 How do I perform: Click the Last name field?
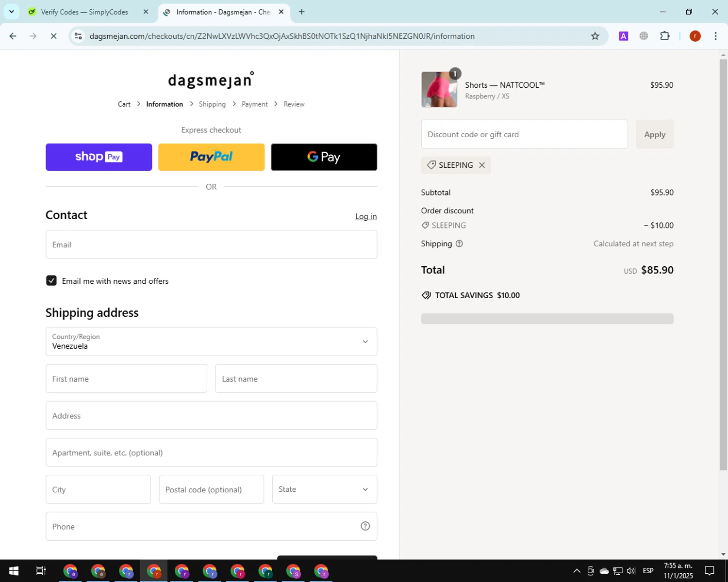point(296,379)
